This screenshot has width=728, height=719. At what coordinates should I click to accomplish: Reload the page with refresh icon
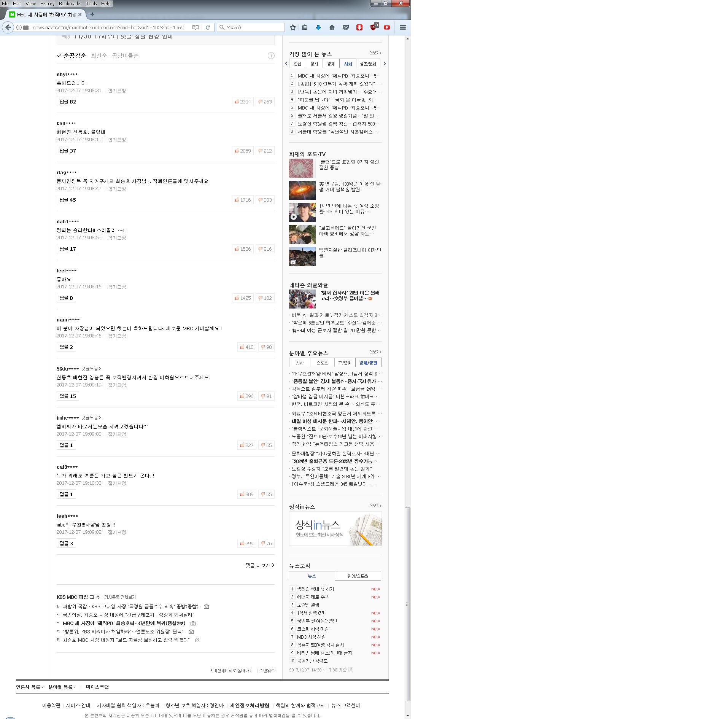[208, 27]
